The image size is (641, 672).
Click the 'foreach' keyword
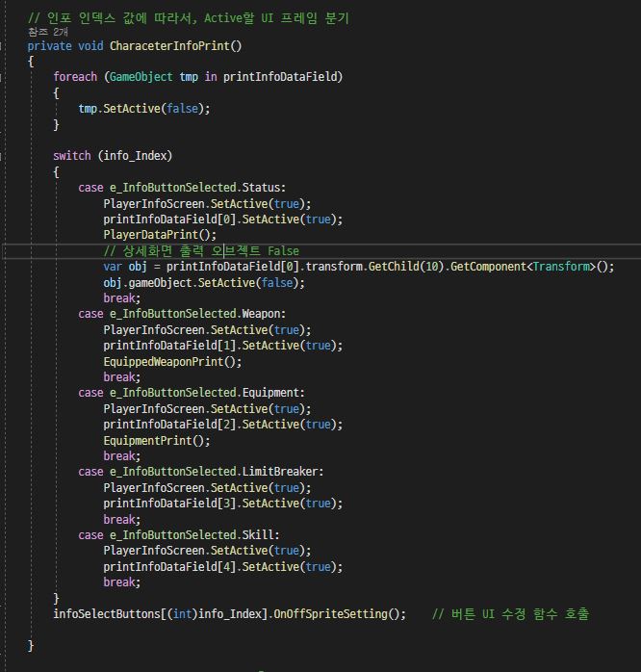(75, 77)
